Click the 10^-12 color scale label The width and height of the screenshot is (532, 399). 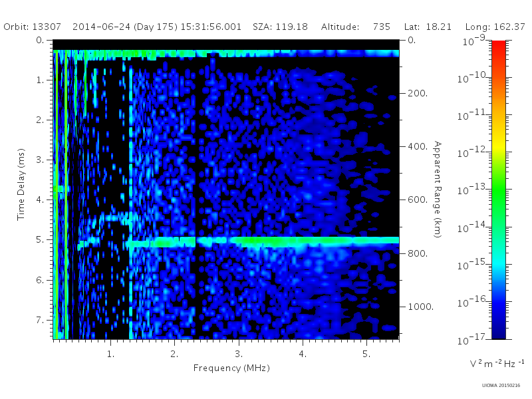tap(473, 152)
